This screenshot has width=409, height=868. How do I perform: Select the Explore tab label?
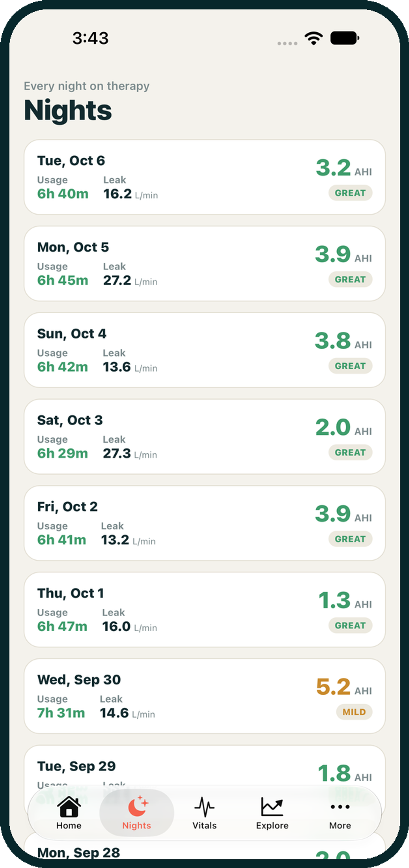click(x=272, y=825)
